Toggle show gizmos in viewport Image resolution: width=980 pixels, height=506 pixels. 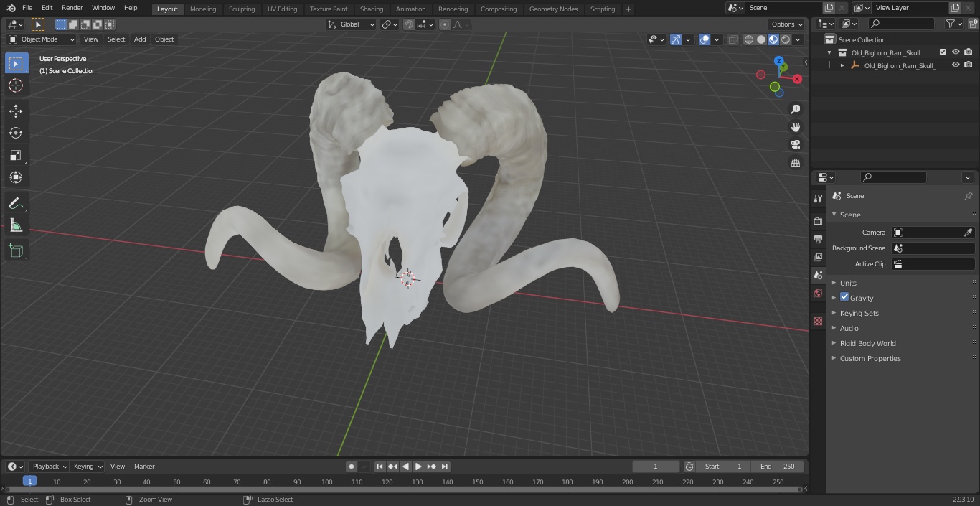pos(676,39)
